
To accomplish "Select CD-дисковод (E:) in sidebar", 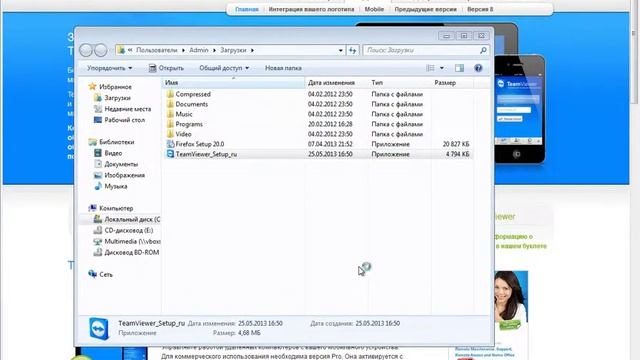I will pos(124,230).
